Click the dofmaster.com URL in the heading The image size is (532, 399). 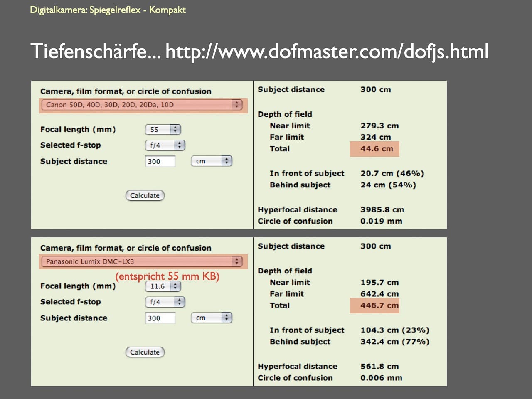coord(327,52)
